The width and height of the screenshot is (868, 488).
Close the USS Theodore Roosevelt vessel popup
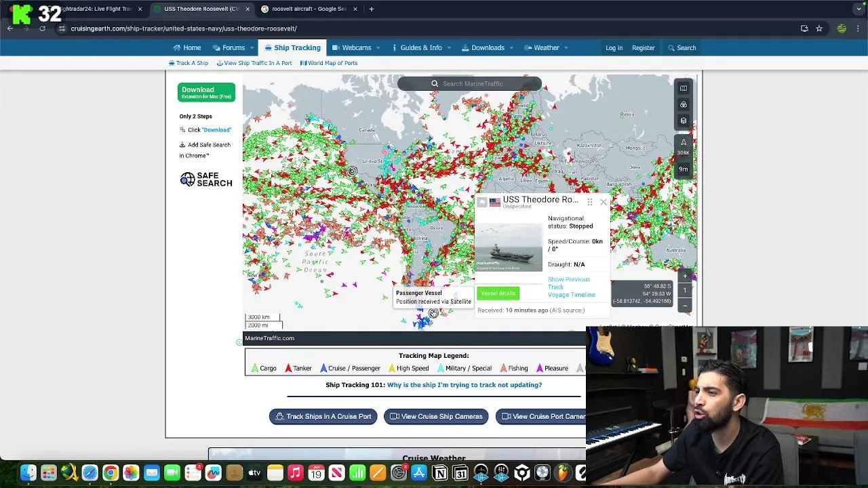604,202
